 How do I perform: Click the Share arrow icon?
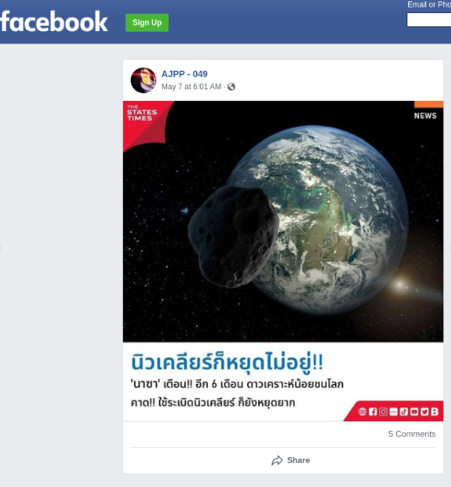pos(277,461)
